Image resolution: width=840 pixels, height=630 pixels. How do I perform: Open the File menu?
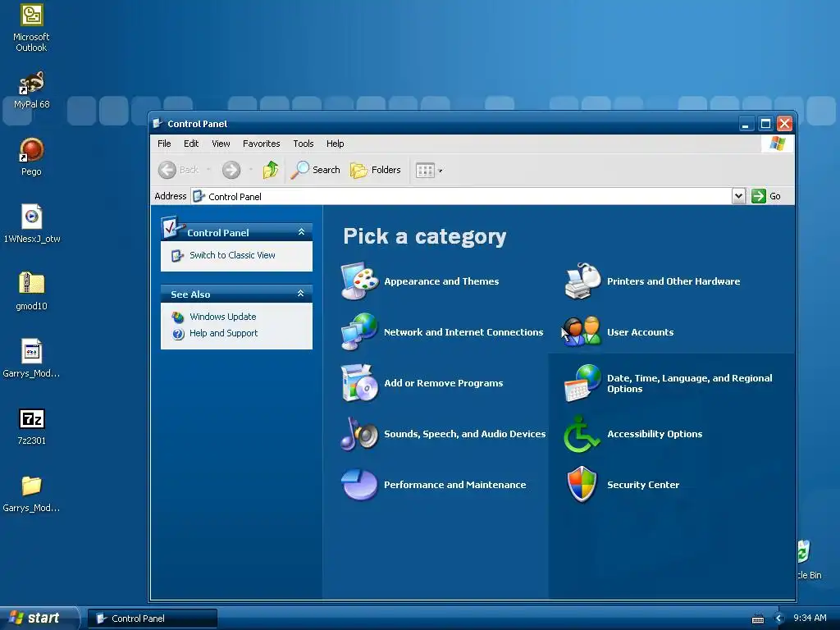coord(164,144)
